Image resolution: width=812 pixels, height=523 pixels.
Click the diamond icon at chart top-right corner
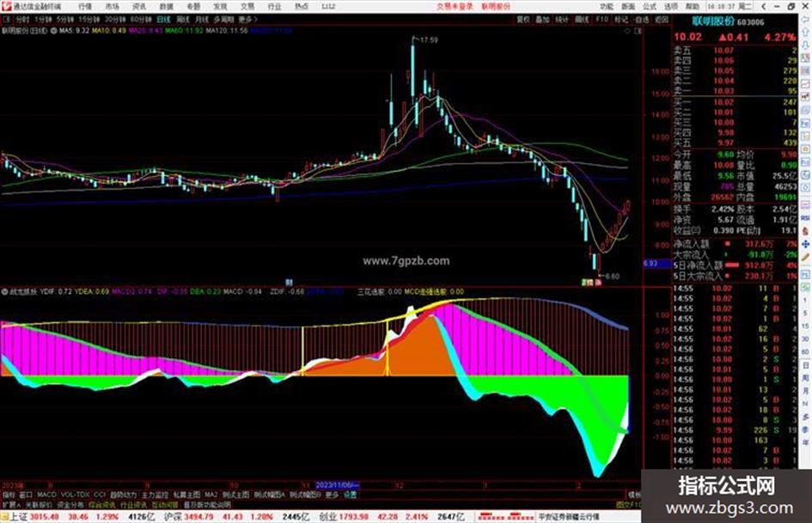click(x=628, y=31)
